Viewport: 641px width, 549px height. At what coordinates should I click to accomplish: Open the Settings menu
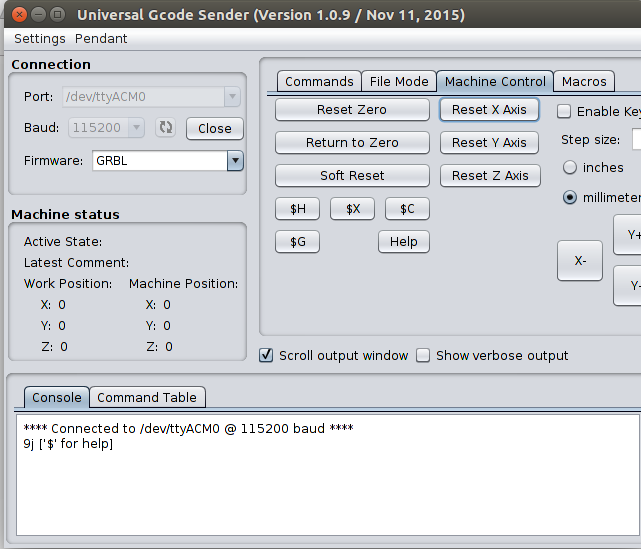[x=40, y=38]
